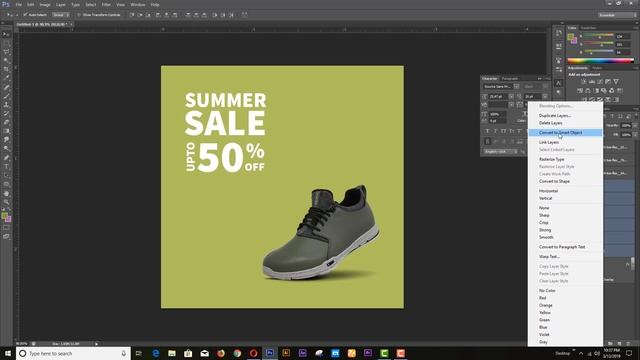Pick a color from spectrum ramp
The width and height of the screenshot is (640, 360).
(600, 61)
